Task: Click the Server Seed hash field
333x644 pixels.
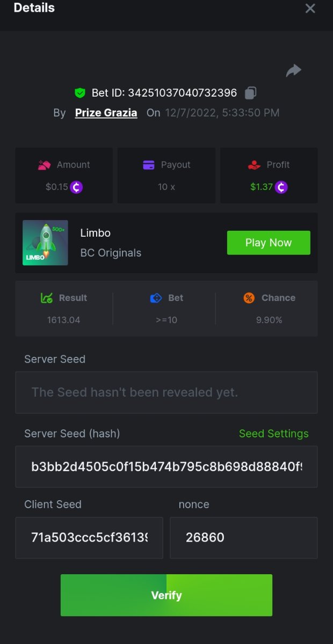Action: [x=166, y=466]
